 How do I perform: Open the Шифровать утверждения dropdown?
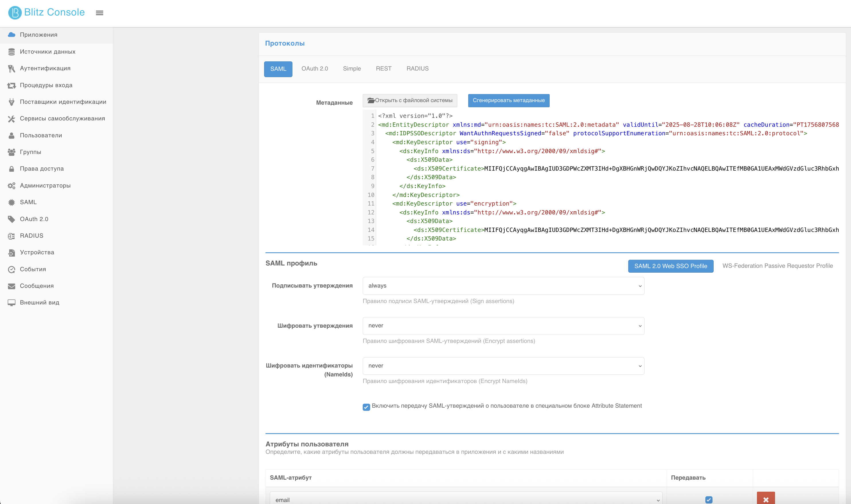pyautogui.click(x=503, y=326)
